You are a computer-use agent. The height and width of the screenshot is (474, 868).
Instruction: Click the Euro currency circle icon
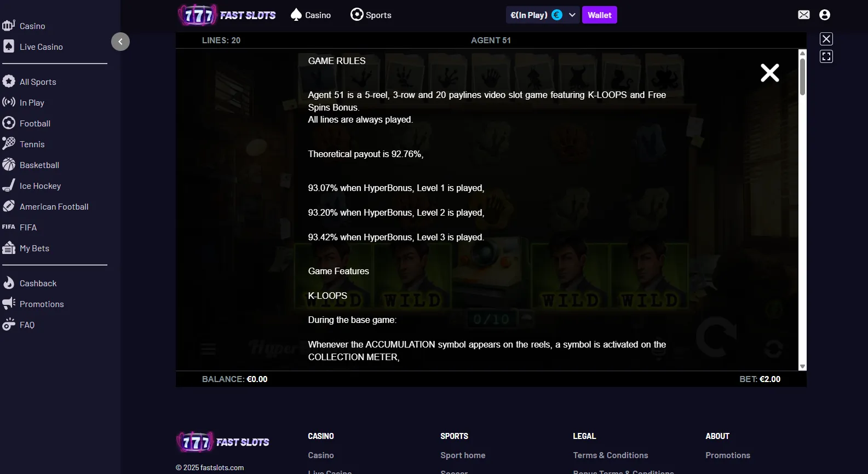tap(557, 15)
